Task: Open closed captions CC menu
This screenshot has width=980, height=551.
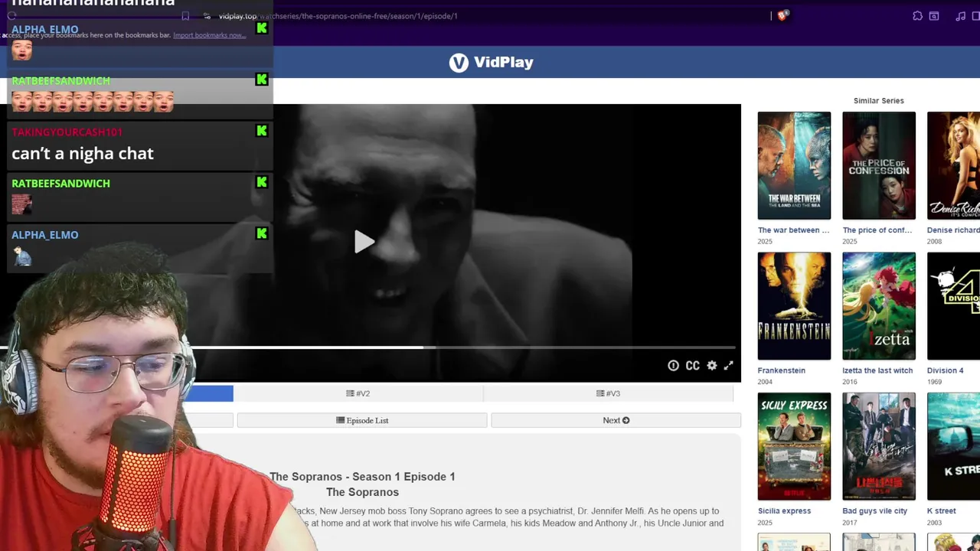Action: click(692, 366)
